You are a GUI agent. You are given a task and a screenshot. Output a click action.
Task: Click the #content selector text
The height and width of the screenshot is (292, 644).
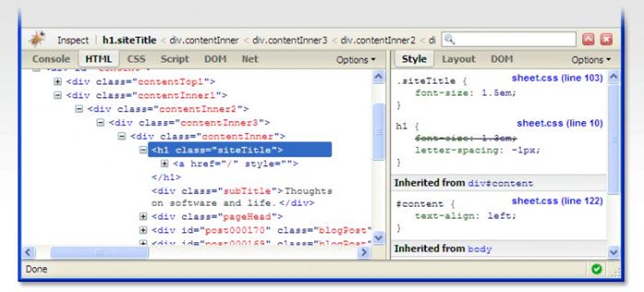420,204
